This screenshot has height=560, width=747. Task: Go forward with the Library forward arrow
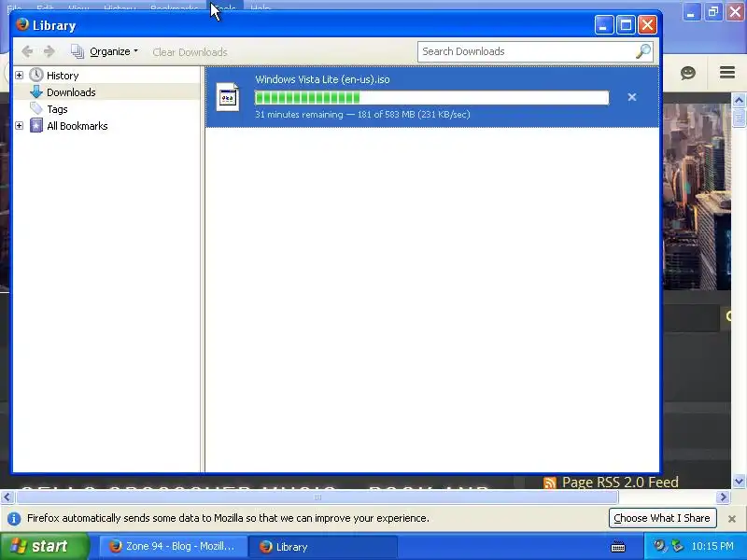tap(49, 51)
